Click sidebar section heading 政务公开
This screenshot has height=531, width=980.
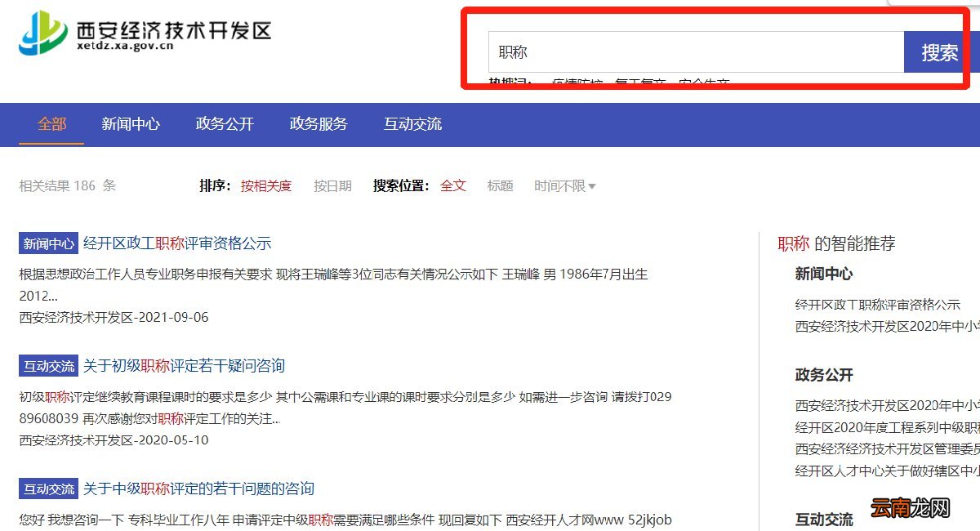coord(824,376)
